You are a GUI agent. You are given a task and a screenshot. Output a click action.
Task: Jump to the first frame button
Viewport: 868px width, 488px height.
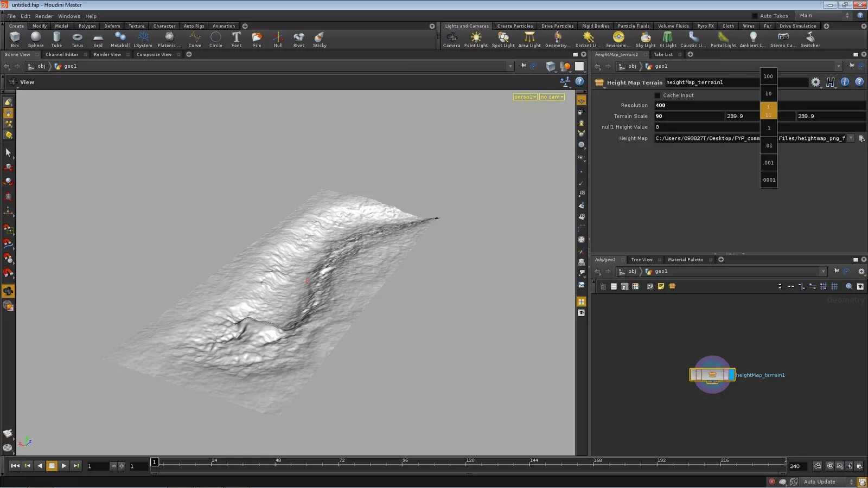click(x=15, y=466)
